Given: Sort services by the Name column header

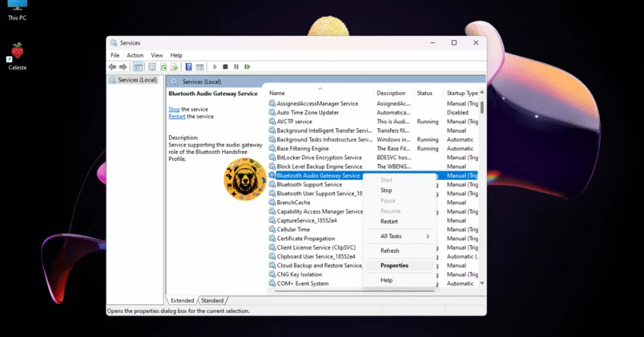Looking at the screenshot, I should pyautogui.click(x=319, y=93).
